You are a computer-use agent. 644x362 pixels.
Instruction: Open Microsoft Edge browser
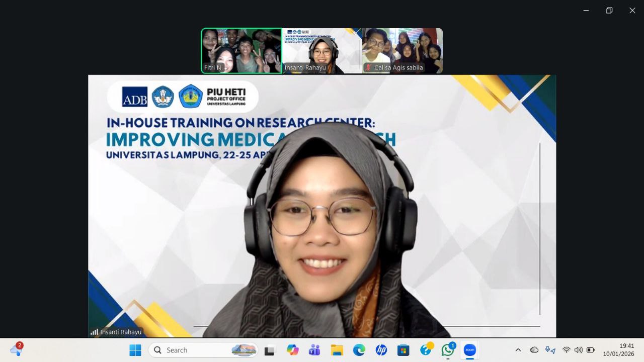click(x=359, y=350)
